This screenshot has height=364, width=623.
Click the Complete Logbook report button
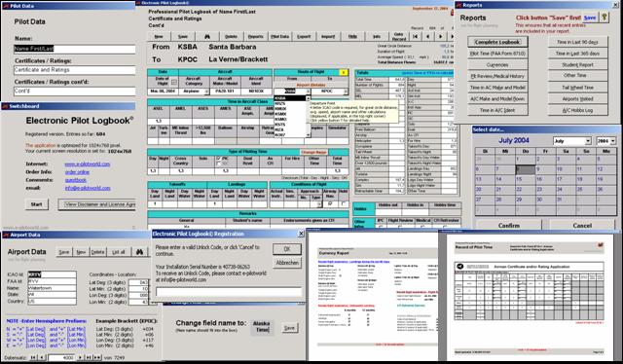pos(497,42)
